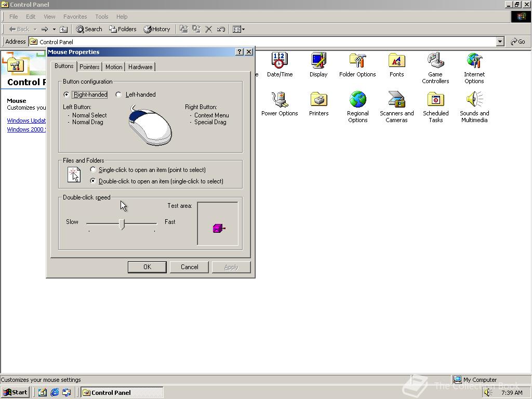
Task: Click the Go button
Action: (x=518, y=42)
